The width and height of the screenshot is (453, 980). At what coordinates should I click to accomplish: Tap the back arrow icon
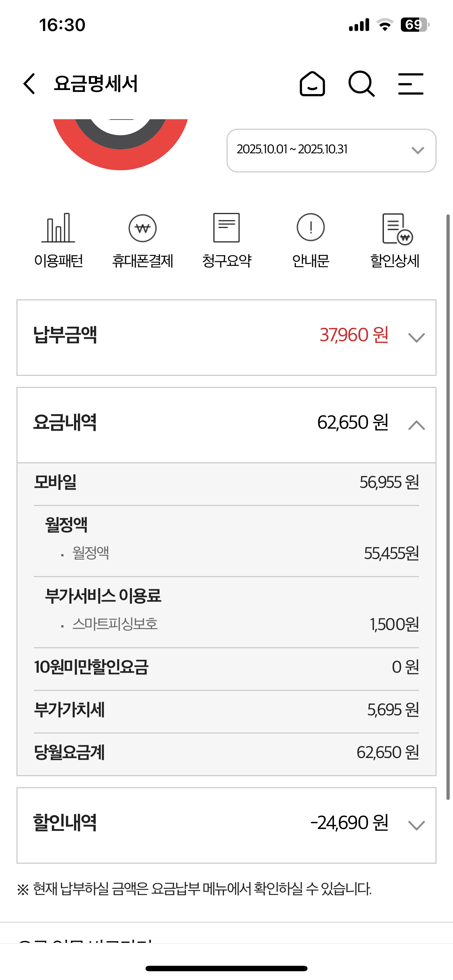[x=30, y=84]
